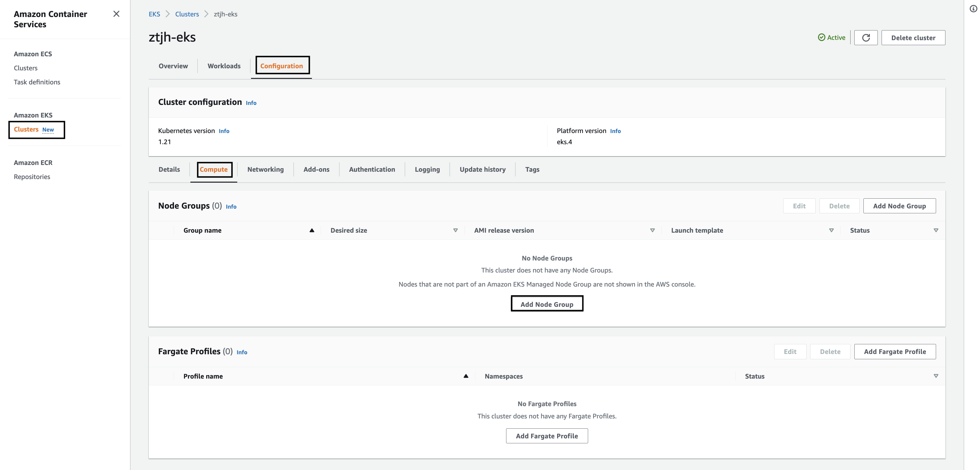980x470 pixels.
Task: Open ECR Repositories in sidebar
Action: (x=32, y=177)
